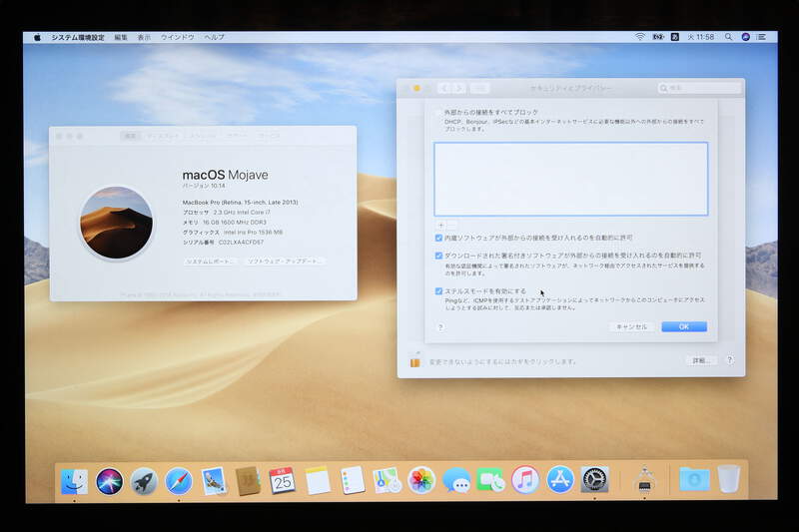
Task: Open Messages blue bubble icon in Dock
Action: (456, 480)
